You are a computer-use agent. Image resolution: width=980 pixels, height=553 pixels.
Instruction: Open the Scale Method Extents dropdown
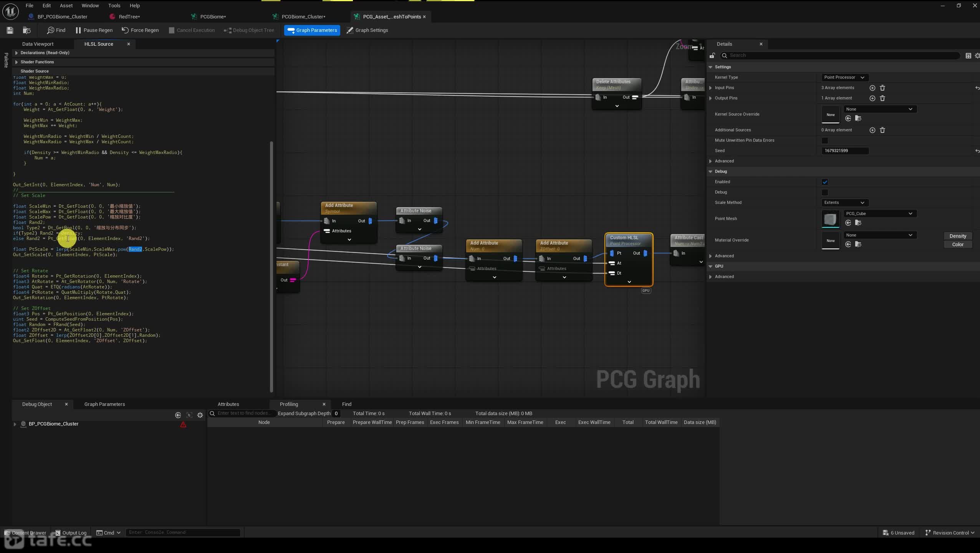pyautogui.click(x=844, y=203)
